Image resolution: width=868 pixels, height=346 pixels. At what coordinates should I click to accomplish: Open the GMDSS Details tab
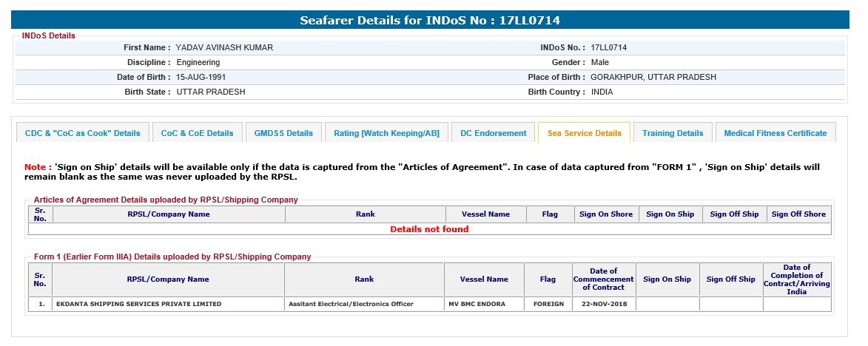click(283, 133)
